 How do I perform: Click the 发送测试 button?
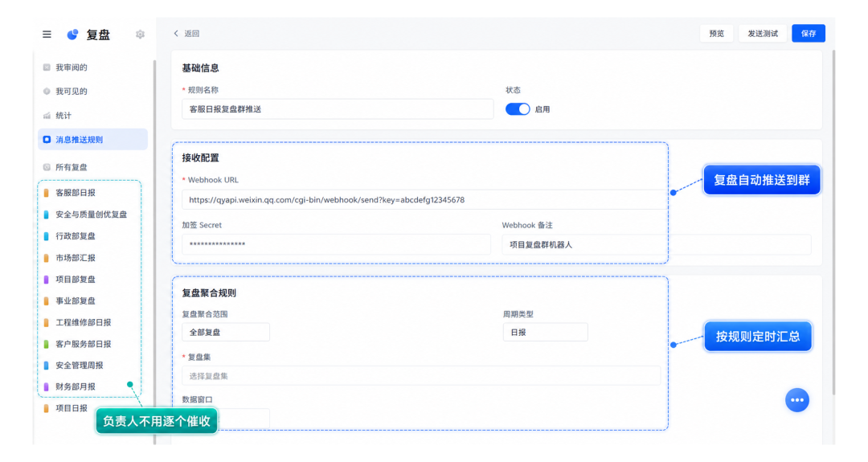(x=763, y=33)
